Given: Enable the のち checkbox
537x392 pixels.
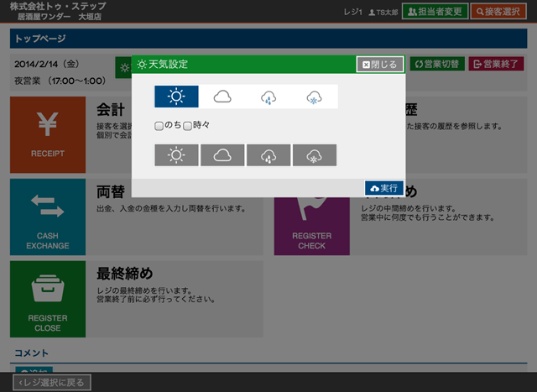Looking at the screenshot, I should click(159, 125).
